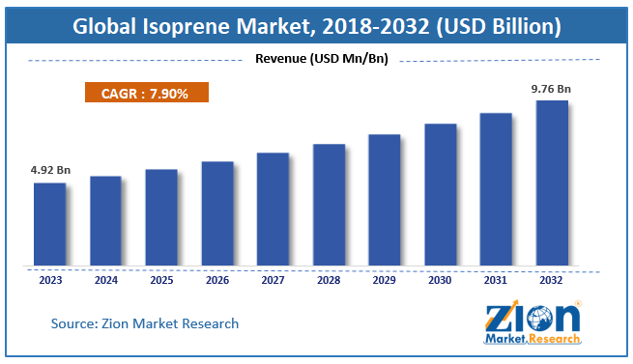Click the '9.76 Bn' value label
The height and width of the screenshot is (364, 633).
coord(551,89)
